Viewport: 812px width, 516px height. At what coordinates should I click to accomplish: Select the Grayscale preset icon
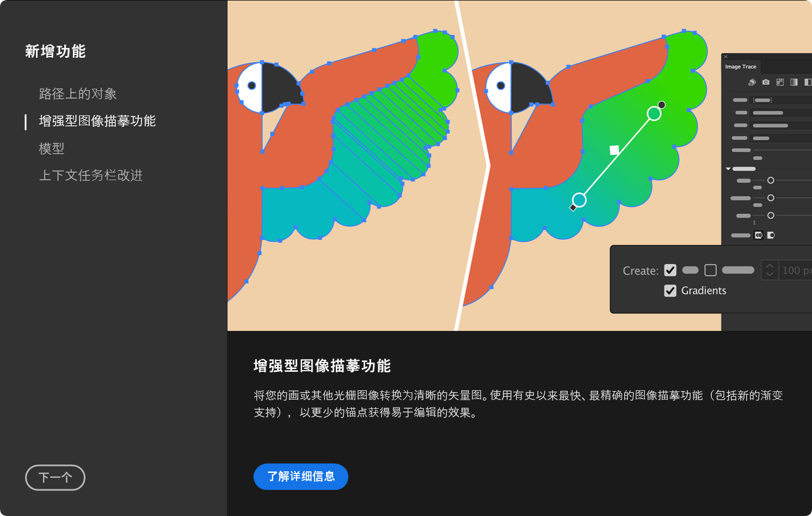(x=794, y=82)
